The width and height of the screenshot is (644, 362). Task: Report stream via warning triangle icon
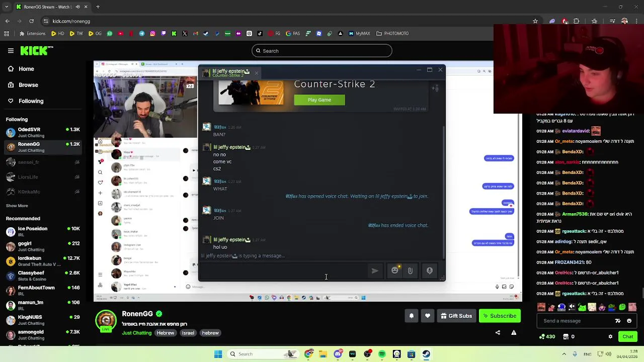(x=514, y=332)
